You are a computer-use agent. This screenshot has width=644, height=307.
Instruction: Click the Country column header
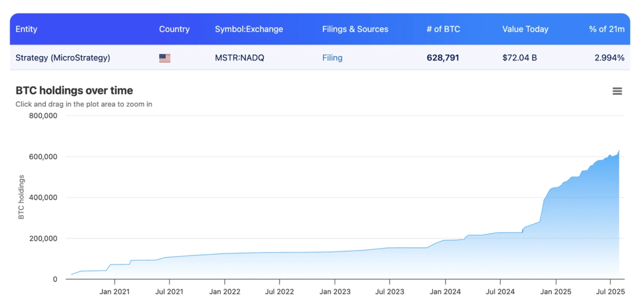[174, 29]
